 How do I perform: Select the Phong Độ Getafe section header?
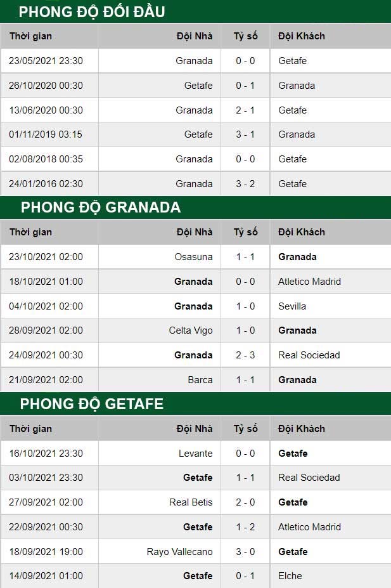tap(92, 404)
